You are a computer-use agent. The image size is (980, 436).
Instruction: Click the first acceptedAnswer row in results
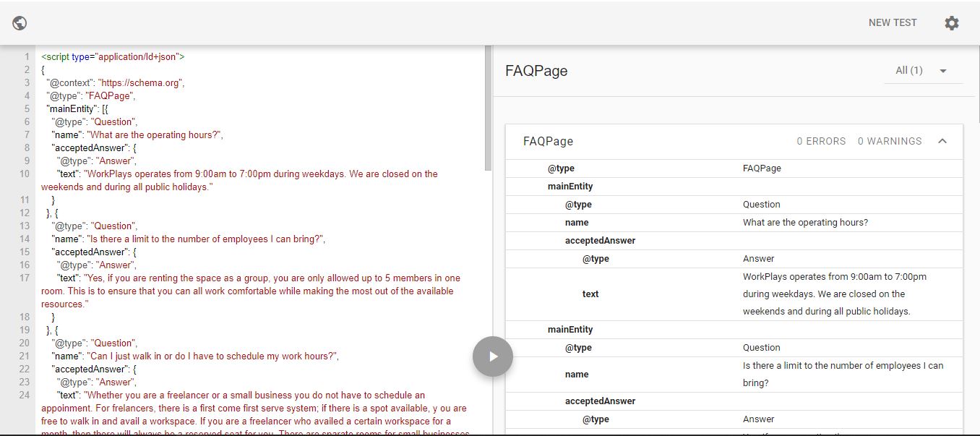(x=600, y=241)
